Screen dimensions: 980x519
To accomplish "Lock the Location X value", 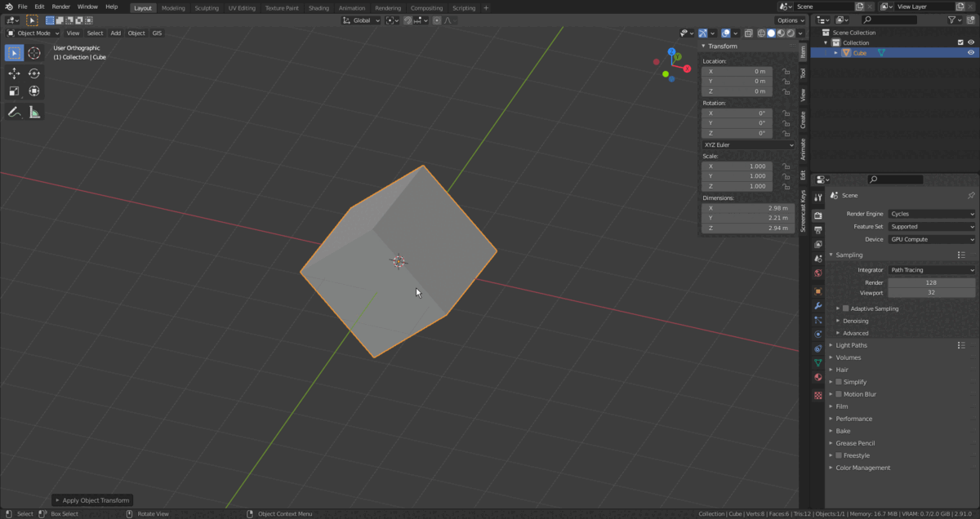I will 786,72.
